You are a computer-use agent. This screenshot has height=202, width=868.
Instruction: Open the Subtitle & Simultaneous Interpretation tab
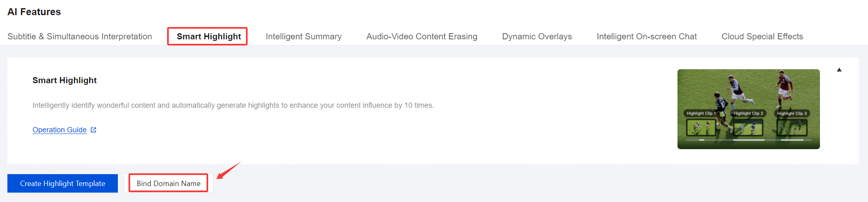click(x=80, y=36)
